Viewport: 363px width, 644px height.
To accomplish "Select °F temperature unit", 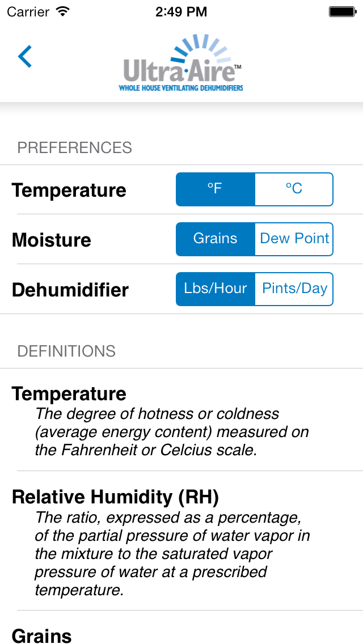I will point(216,189).
